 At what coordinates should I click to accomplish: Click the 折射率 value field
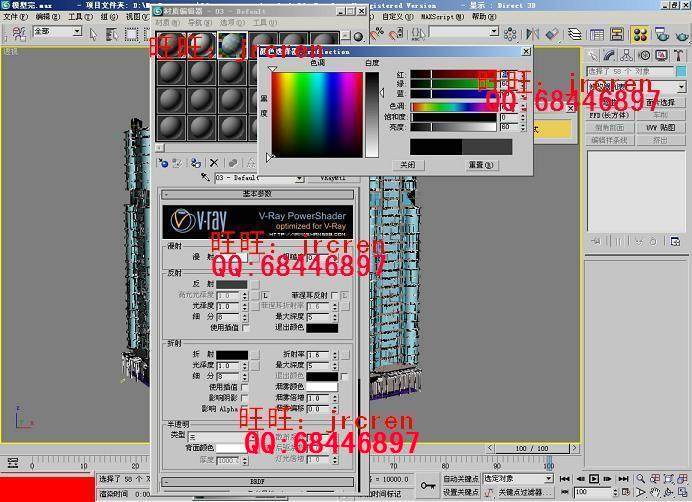(318, 355)
